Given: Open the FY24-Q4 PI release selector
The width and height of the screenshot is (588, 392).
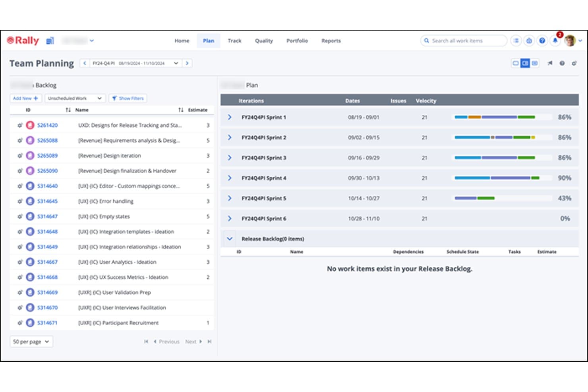Looking at the screenshot, I should [x=135, y=63].
